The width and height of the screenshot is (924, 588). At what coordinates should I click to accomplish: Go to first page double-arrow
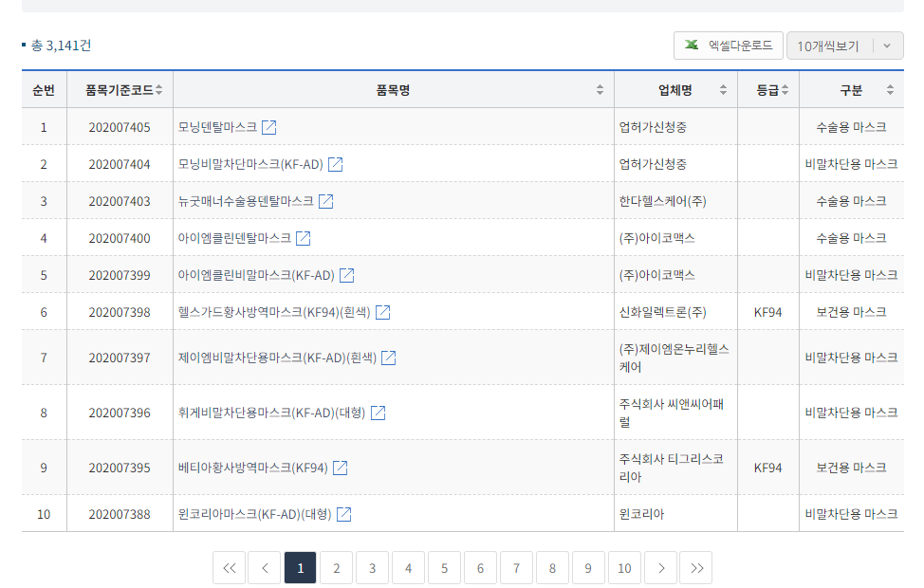tap(230, 568)
